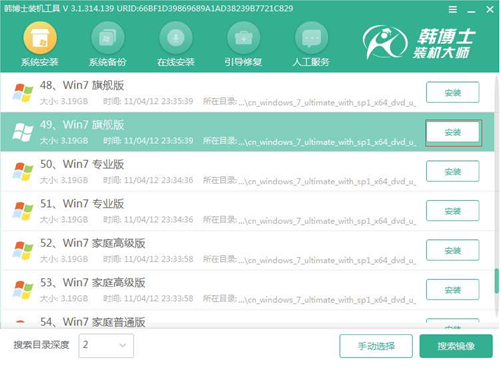This screenshot has width=502, height=369.
Task: Install item 48 Win7 旗舰版
Action: click(453, 93)
